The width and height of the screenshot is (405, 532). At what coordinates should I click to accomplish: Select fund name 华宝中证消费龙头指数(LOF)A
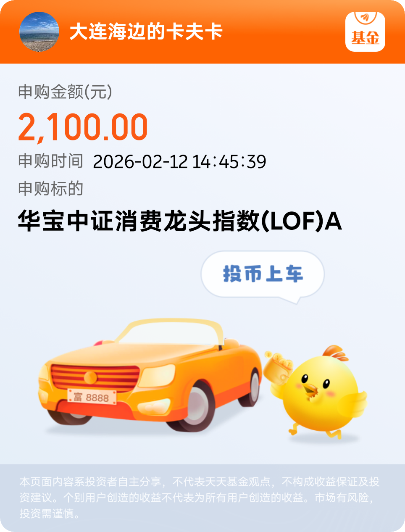click(180, 221)
